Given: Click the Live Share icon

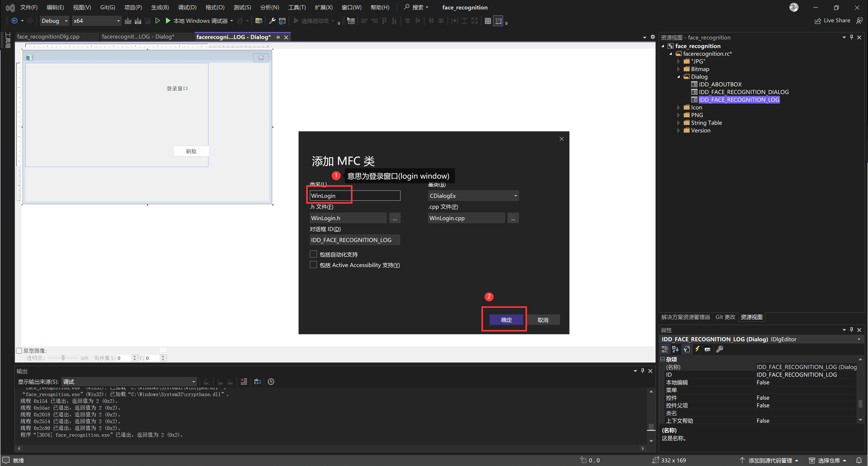Looking at the screenshot, I should click(x=818, y=21).
